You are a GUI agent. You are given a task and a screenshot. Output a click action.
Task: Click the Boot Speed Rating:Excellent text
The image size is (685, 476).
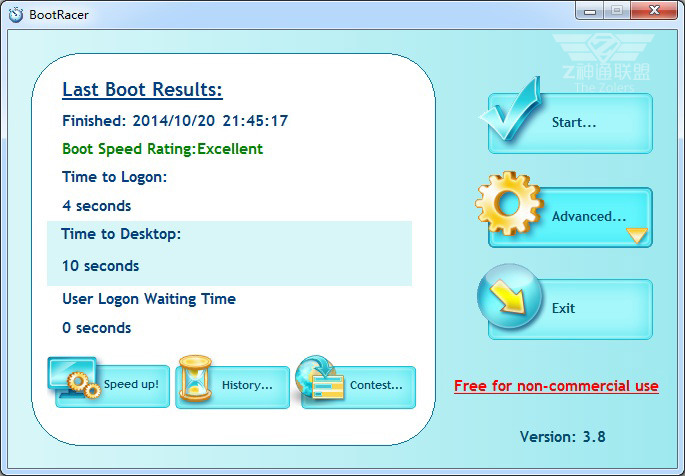pos(163,149)
